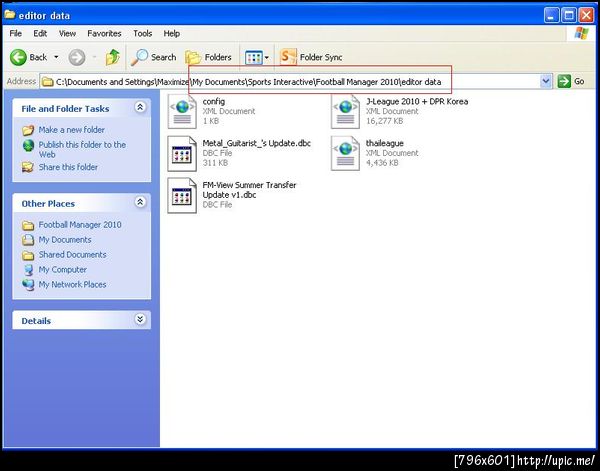Select J-League 2010 + DPR Korea file icon

pos(346,112)
